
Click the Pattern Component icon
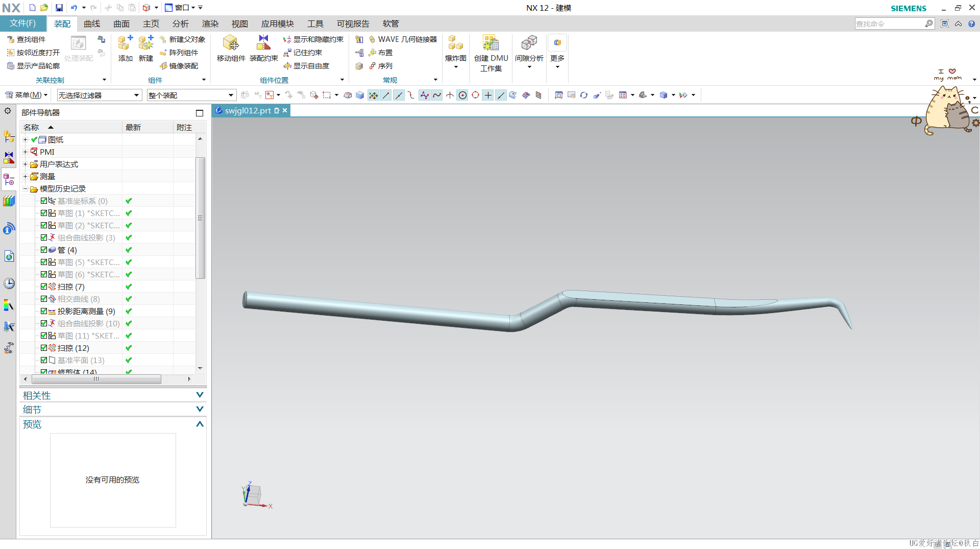point(163,53)
